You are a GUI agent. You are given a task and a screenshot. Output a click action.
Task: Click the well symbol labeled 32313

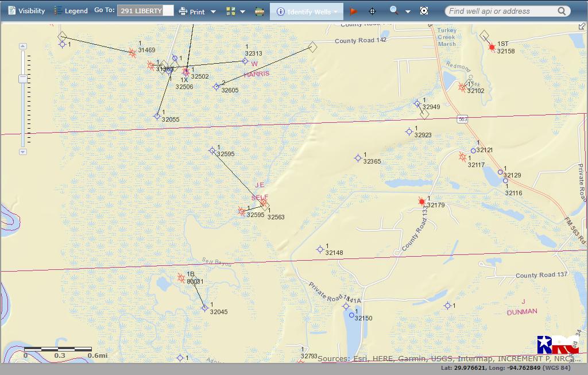pyautogui.click(x=245, y=61)
